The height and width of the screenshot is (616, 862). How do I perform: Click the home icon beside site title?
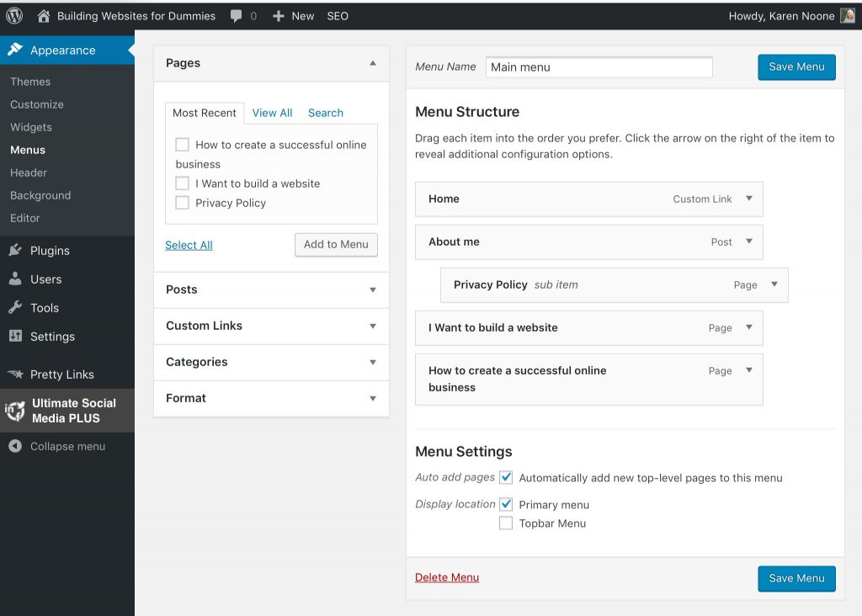pos(44,16)
